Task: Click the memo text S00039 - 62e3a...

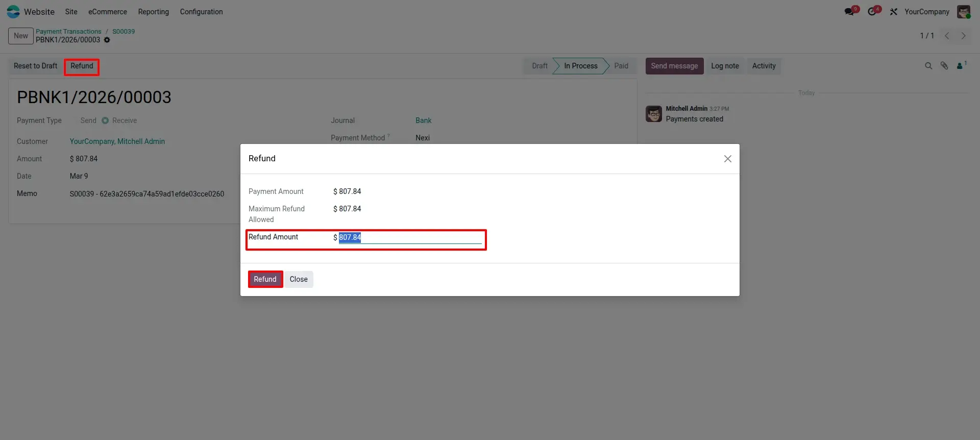Action: tap(147, 194)
